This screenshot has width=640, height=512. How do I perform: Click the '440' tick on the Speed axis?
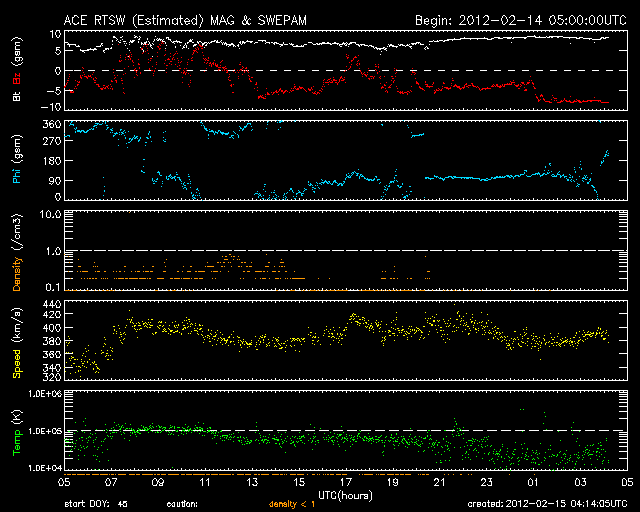52,304
